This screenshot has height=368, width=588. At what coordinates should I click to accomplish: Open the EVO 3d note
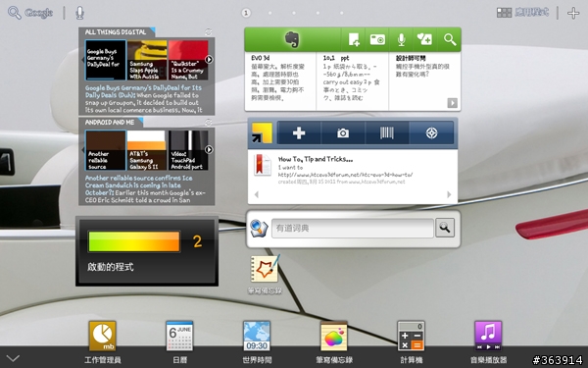280,80
